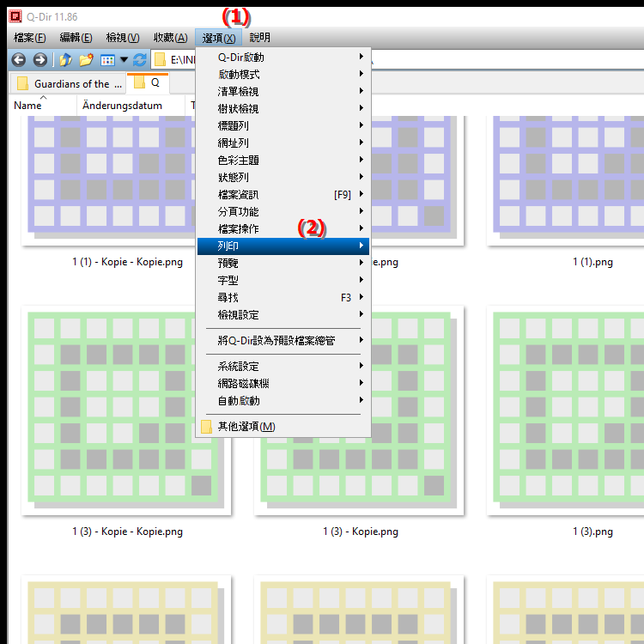Choose 其他選項(M) at the menu bottom
Image resolution: width=644 pixels, height=644 pixels.
tap(283, 427)
